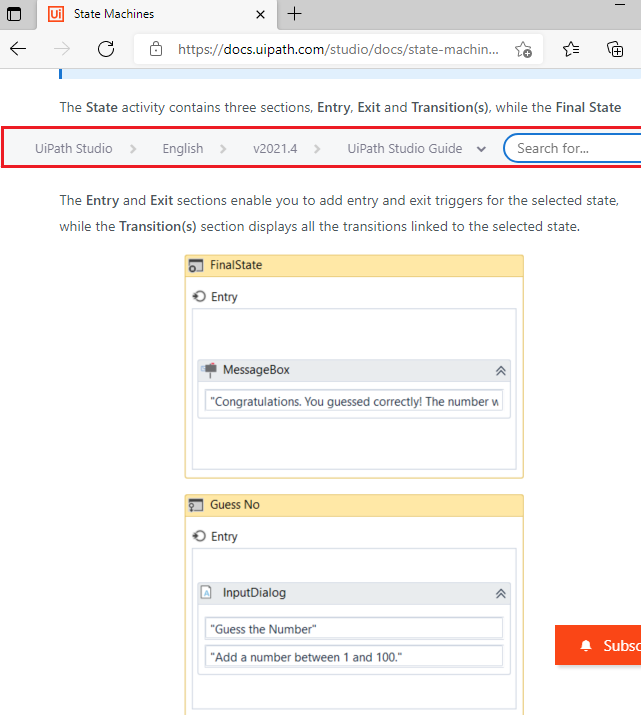Click the FinalState activity icon
Screen dimensions: 641x715
196,266
